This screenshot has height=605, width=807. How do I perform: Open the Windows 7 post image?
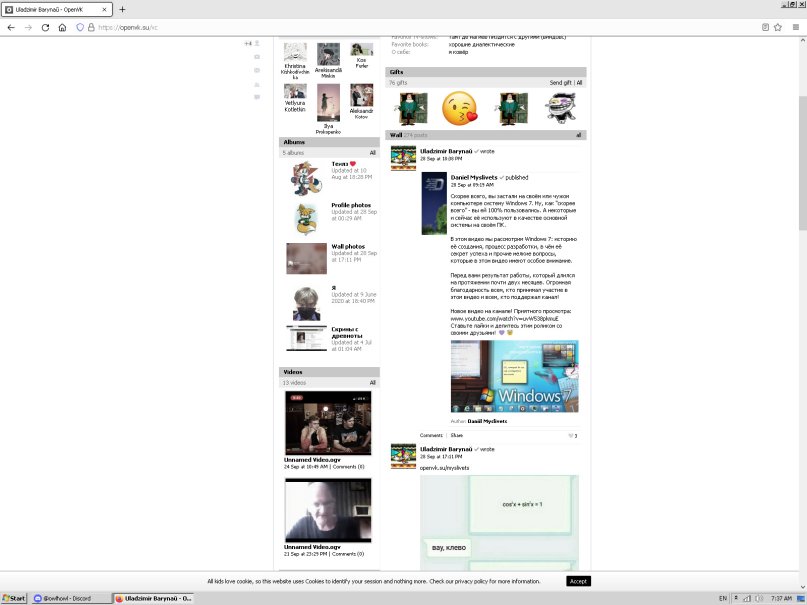click(x=514, y=376)
